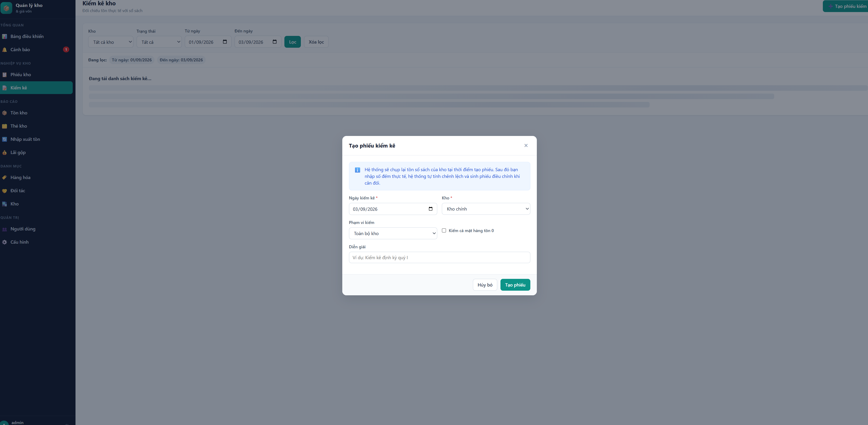The height and width of the screenshot is (425, 868).
Task: Click the Hủy bỏ cancel button
Action: pyautogui.click(x=485, y=285)
